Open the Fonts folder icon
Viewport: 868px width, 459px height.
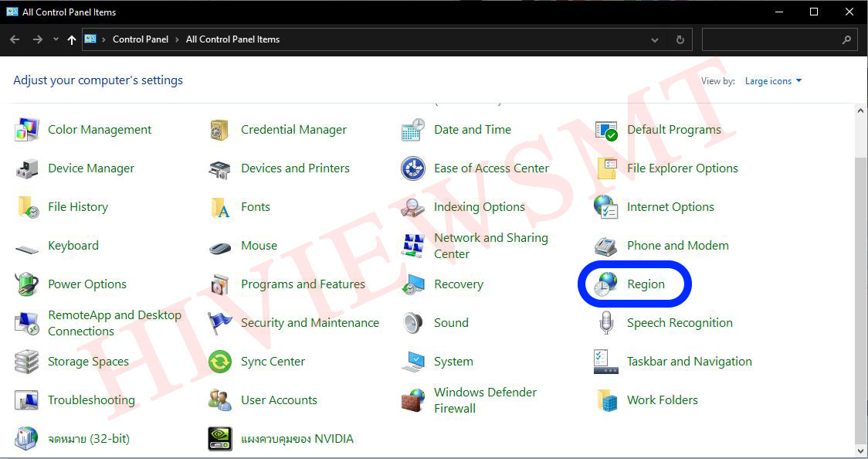220,207
